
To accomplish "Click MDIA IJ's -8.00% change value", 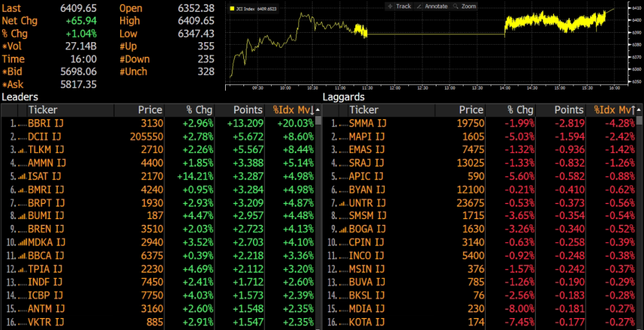I will [519, 309].
